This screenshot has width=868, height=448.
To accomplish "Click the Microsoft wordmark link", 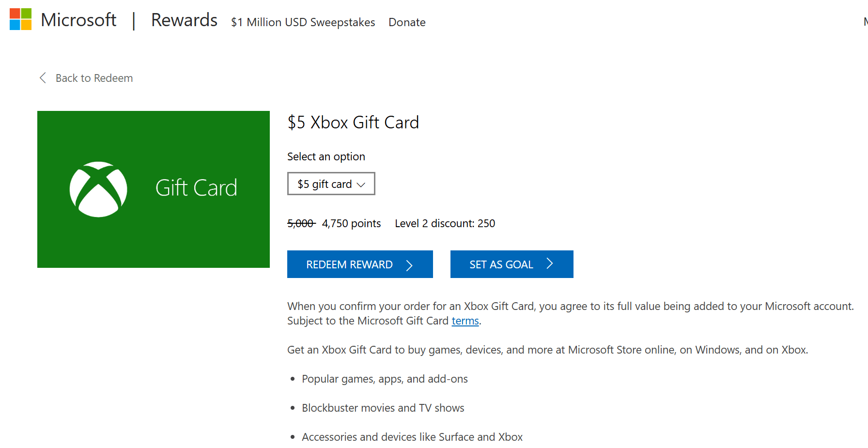I will [78, 19].
